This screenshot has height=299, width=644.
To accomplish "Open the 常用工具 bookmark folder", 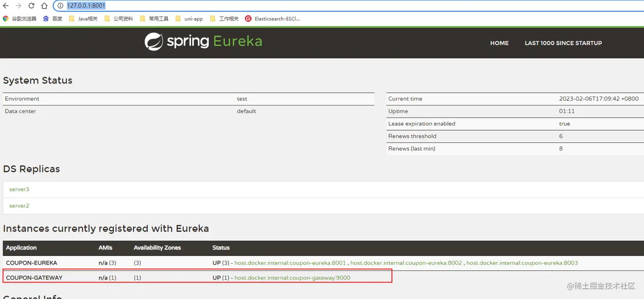I will pyautogui.click(x=154, y=19).
